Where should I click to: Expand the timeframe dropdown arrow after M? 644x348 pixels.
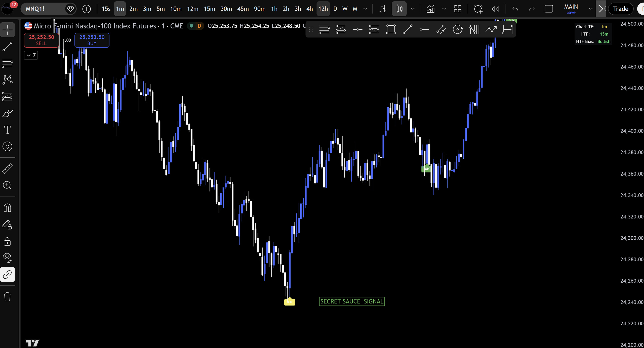(365, 9)
